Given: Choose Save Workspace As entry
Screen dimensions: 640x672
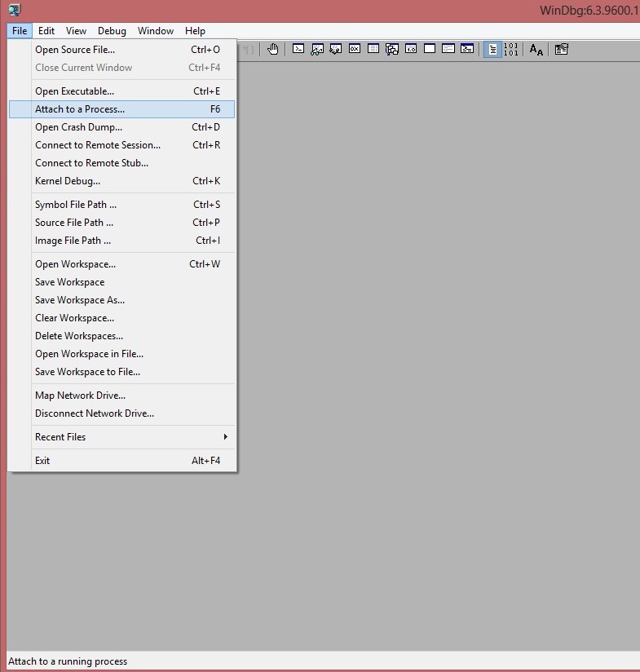Looking at the screenshot, I should tap(80, 300).
